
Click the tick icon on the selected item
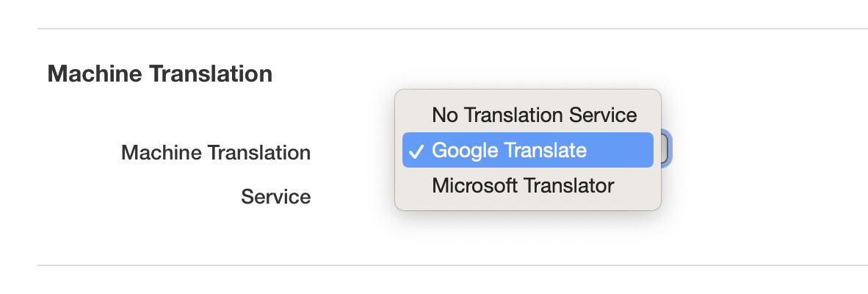click(416, 151)
